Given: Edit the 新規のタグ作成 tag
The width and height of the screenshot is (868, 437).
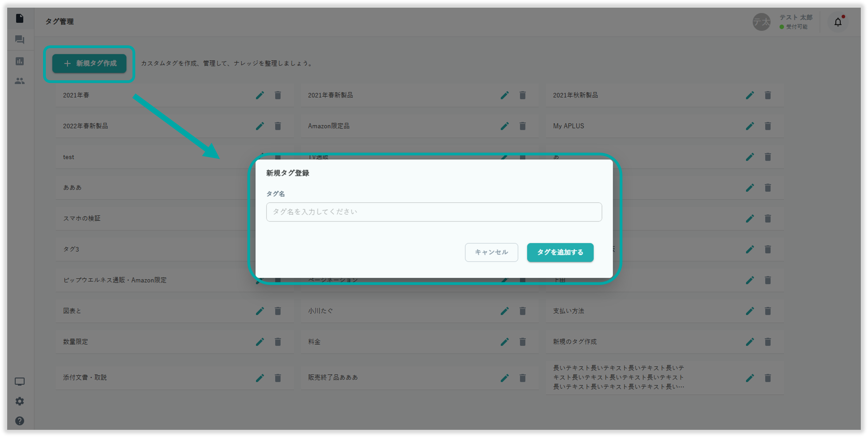Looking at the screenshot, I should click(750, 342).
